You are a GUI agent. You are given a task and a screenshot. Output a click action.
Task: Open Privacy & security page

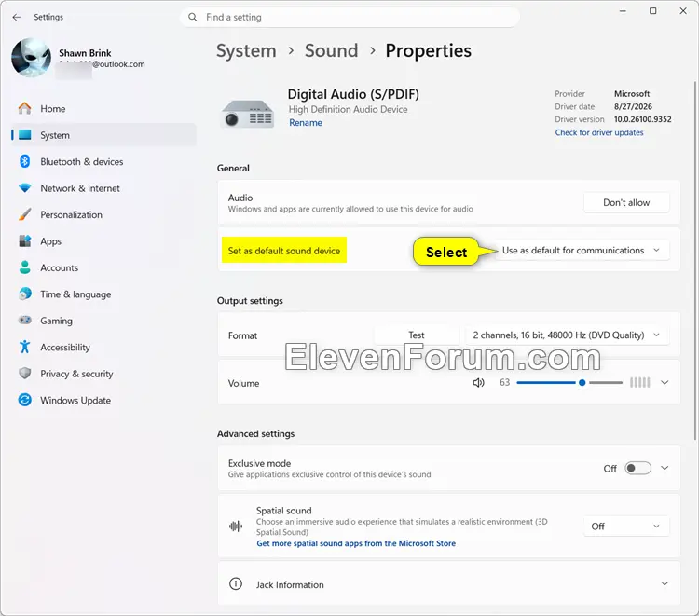pos(103,374)
